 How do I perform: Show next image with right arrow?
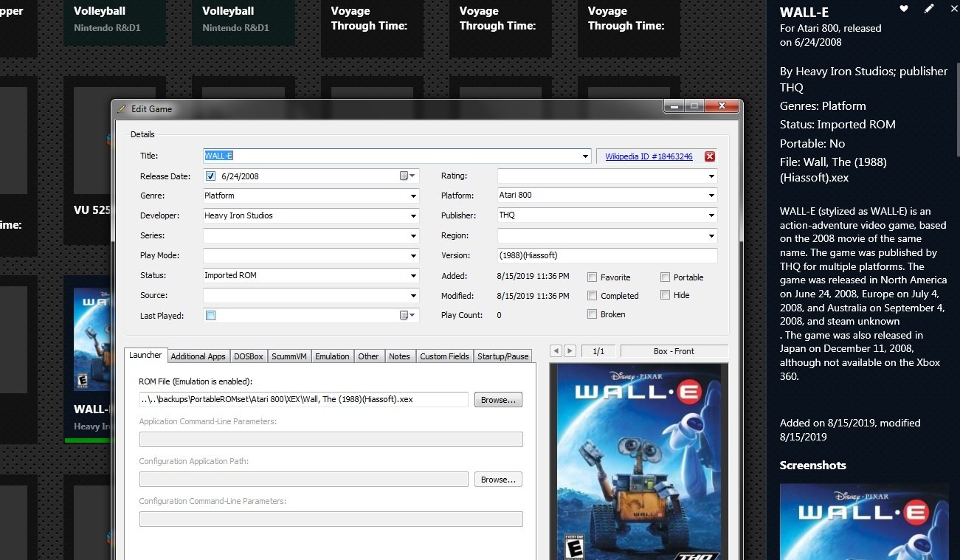(x=570, y=351)
